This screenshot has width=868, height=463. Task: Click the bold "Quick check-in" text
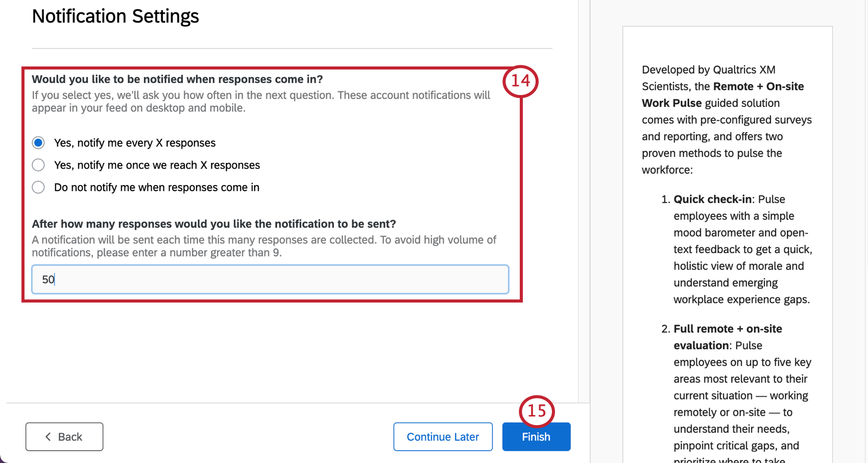point(711,199)
